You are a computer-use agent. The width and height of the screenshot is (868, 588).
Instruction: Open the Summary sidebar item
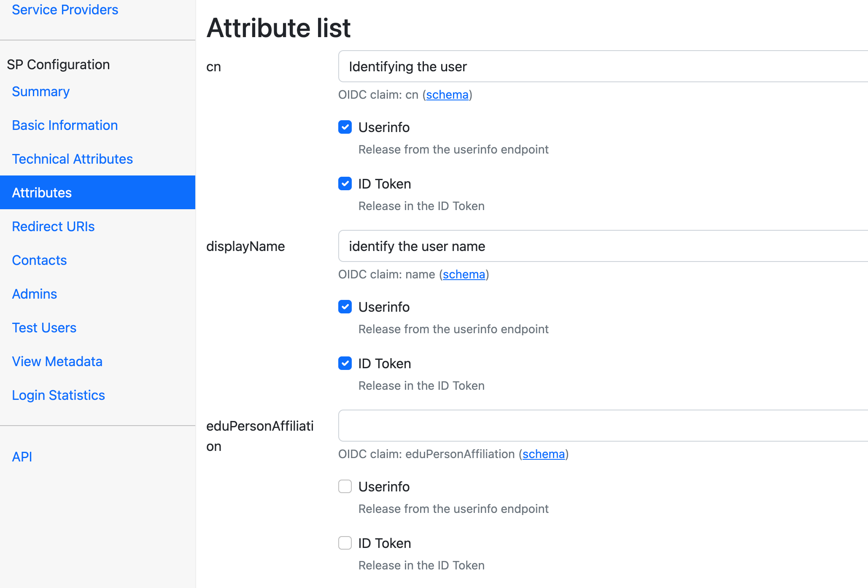(40, 92)
